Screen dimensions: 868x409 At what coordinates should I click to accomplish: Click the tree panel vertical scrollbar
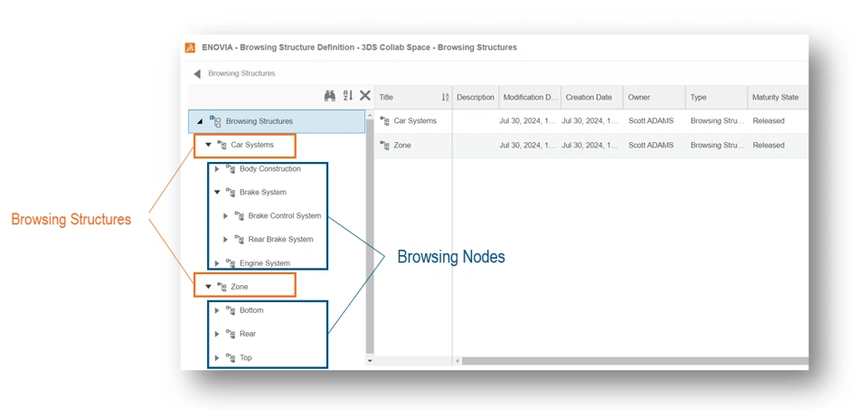tap(370, 237)
